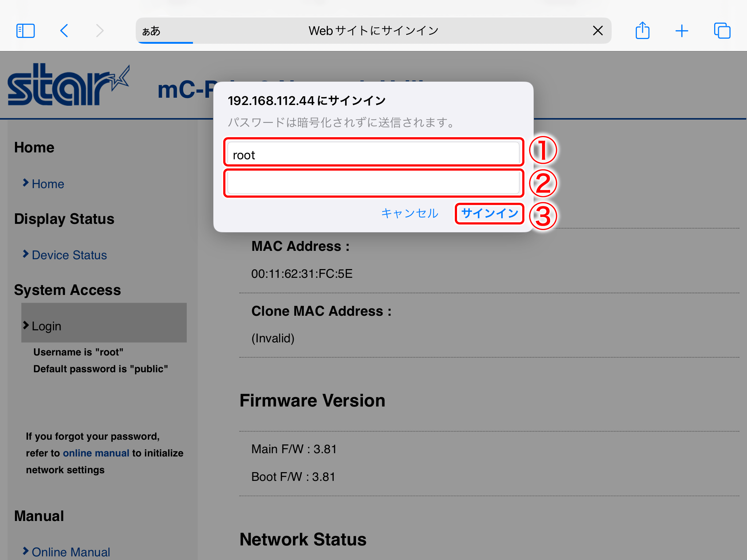
Task: Stop loading with the X icon
Action: 597,31
